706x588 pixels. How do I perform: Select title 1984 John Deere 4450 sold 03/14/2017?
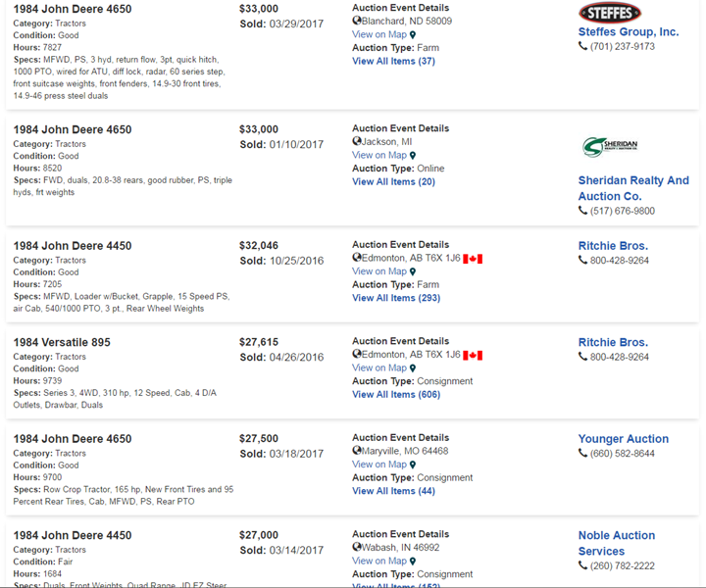[x=73, y=535]
